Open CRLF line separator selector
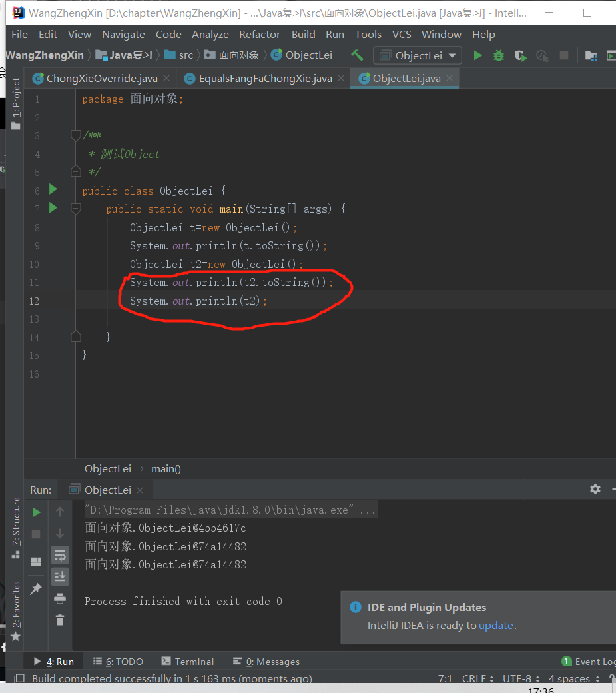 pos(477,678)
